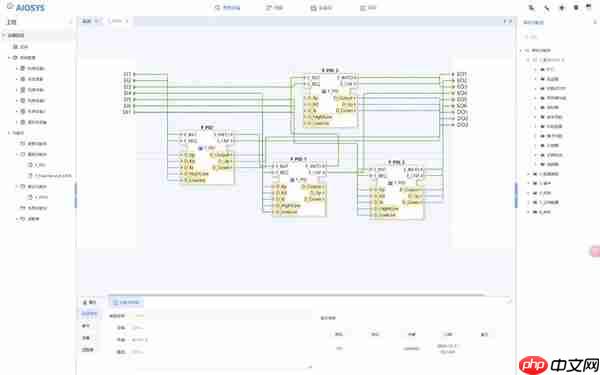The height and width of the screenshot is (375, 600).
Task: Click the last top-right toolbar icon
Action: (x=590, y=7)
